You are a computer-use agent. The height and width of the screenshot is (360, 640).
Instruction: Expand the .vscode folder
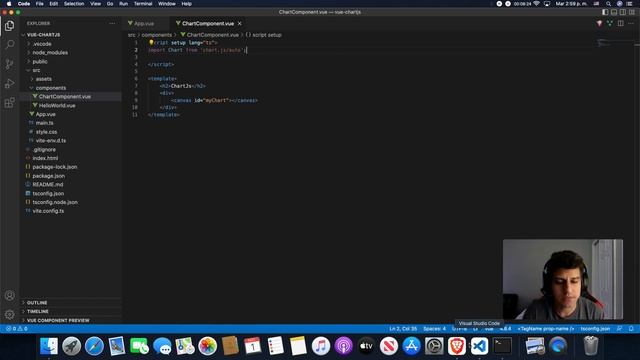[42, 44]
